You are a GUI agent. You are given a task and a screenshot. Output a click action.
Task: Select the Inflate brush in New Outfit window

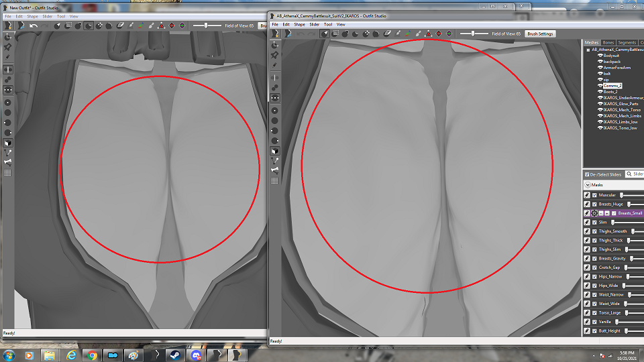coord(78,25)
